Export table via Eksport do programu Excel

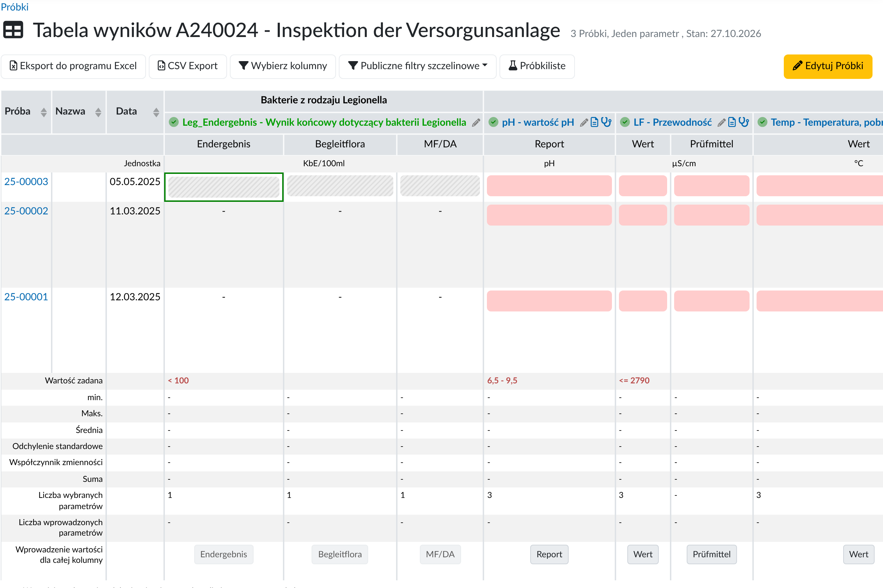tap(73, 66)
